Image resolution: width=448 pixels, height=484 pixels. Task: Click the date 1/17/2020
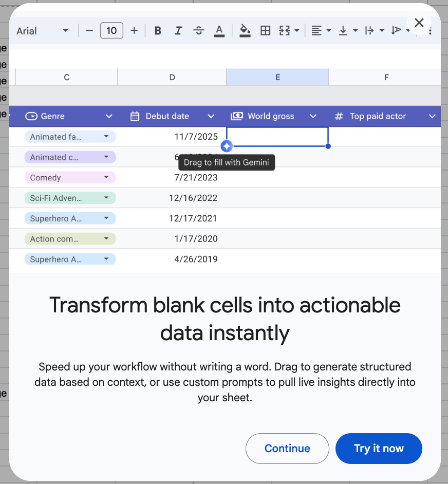[196, 238]
